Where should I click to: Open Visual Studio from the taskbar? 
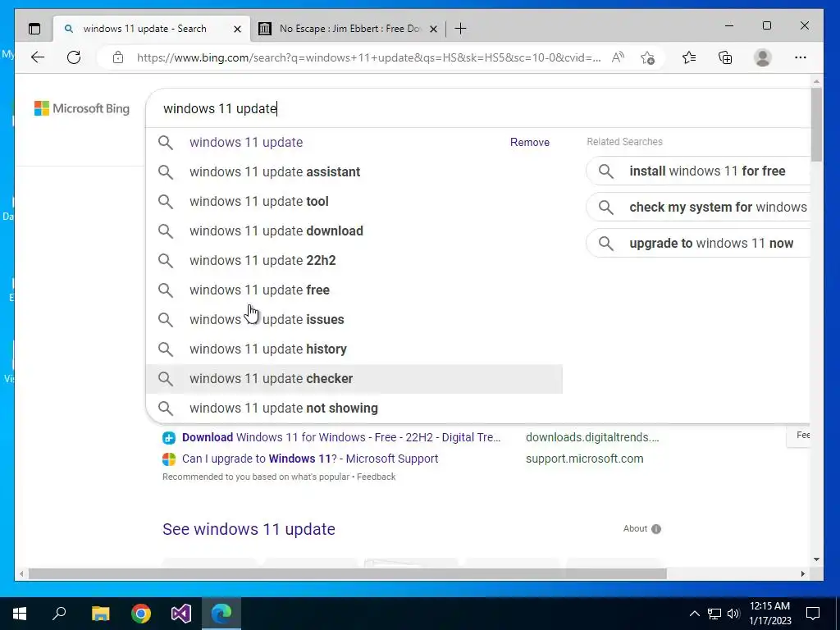(x=181, y=614)
